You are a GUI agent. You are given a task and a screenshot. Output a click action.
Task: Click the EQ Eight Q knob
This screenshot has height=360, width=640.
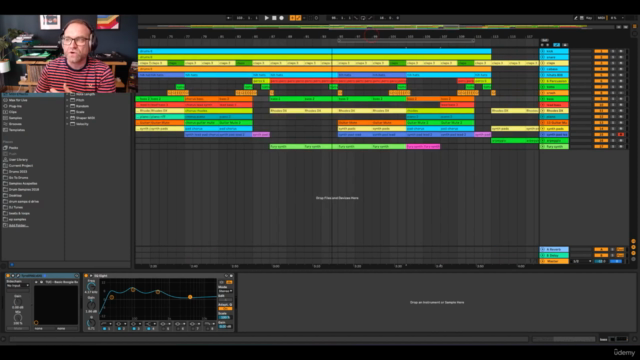point(91,323)
